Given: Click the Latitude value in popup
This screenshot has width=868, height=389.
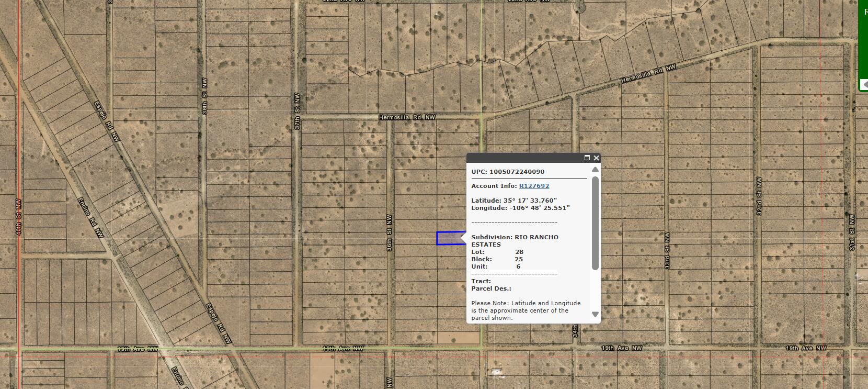Looking at the screenshot, I should [530, 201].
